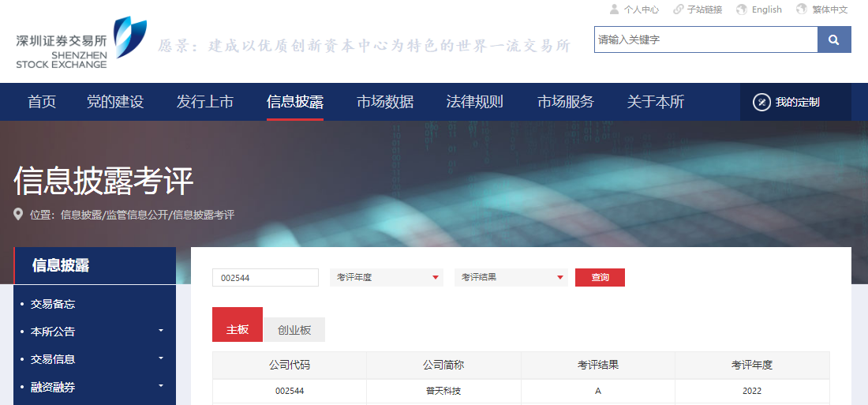Viewport: 868px width, 405px height.
Task: Click the globe icon beside English
Action: click(741, 9)
